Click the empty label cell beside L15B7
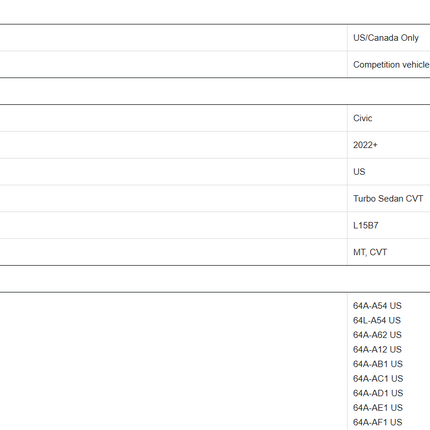The image size is (430, 430). [x=173, y=226]
